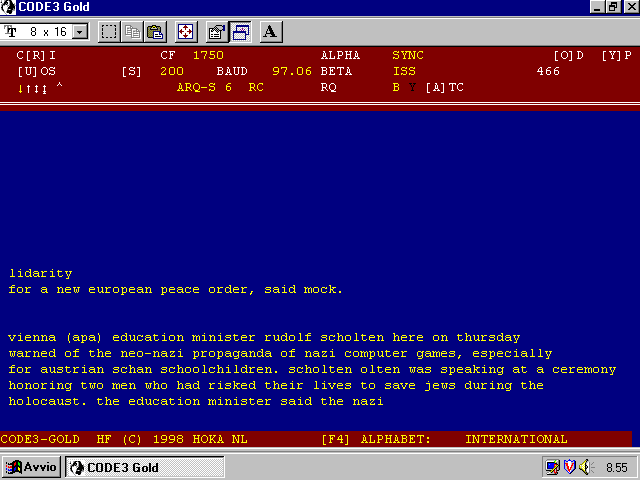
Task: Click the speaker volume tray icon
Action: 585,467
